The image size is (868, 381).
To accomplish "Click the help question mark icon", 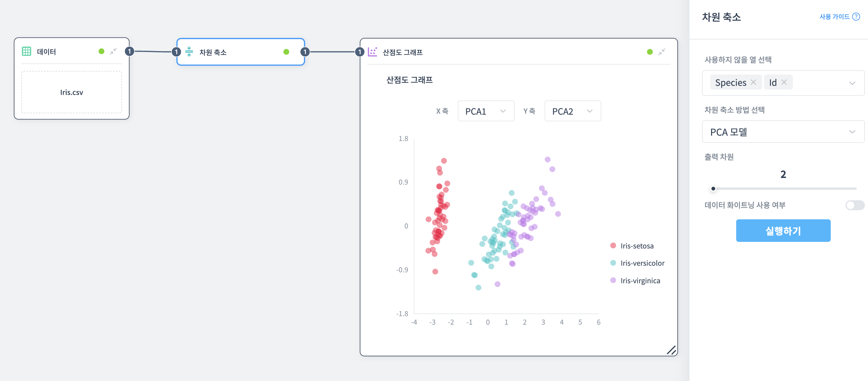I will tap(856, 17).
